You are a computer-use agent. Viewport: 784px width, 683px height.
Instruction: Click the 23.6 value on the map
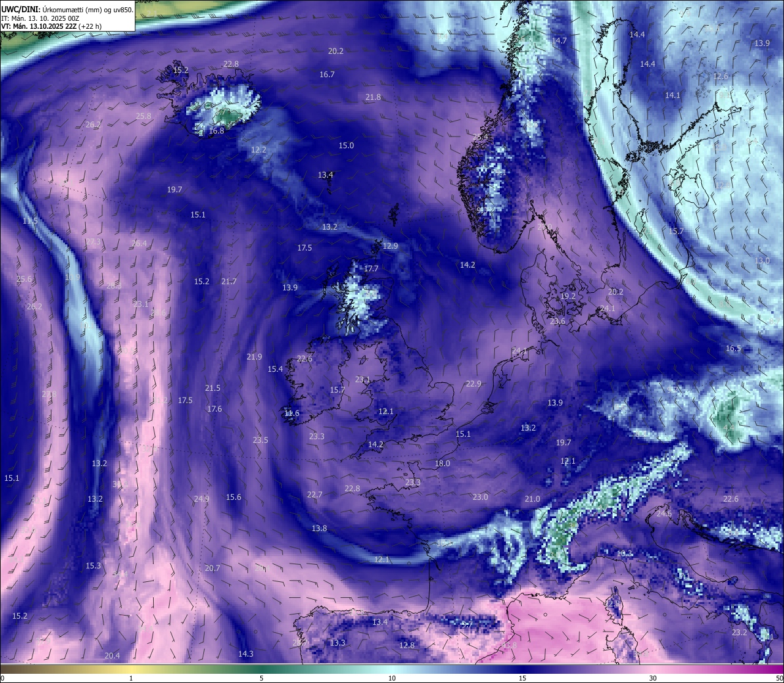coord(557,321)
